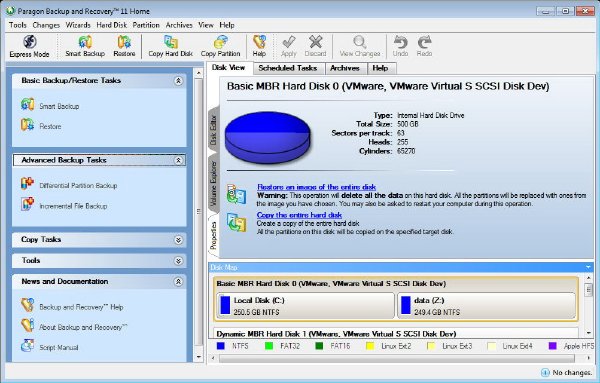Click the left sidebar scrollbar up arrow
Screen dimensions: 600x383
199,73
